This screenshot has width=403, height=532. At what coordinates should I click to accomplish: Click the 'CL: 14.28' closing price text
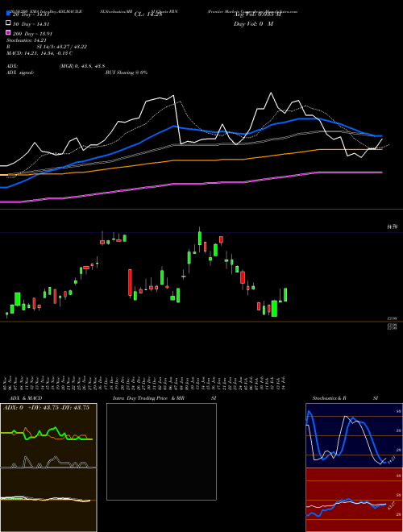(148, 15)
